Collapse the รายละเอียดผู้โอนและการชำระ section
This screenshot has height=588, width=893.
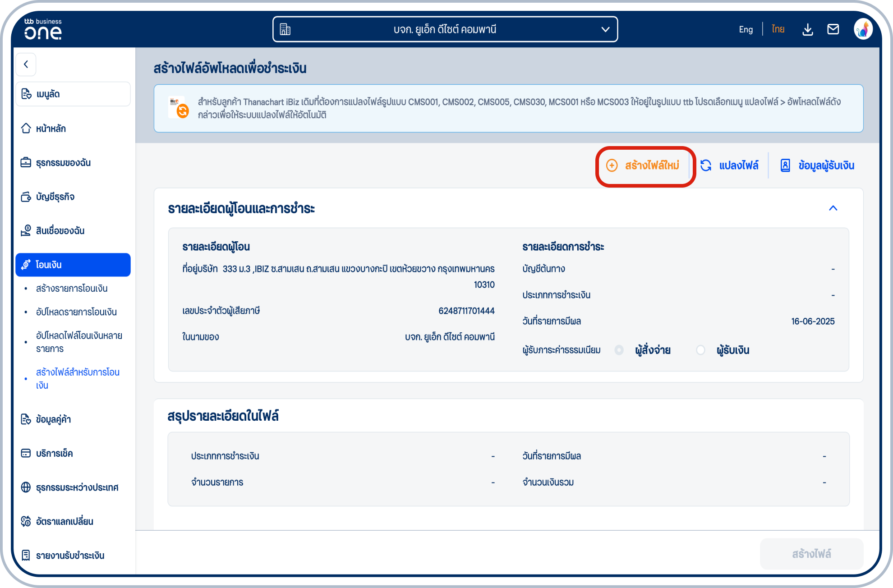point(833,208)
